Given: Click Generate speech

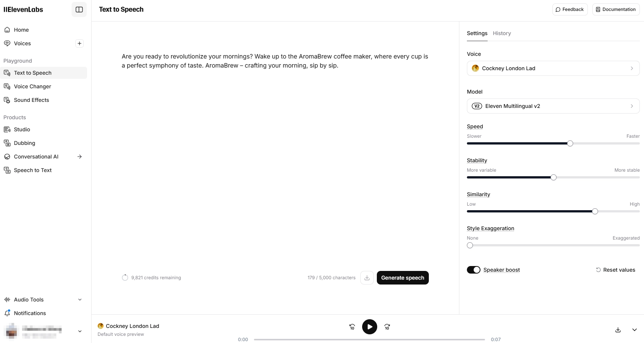Looking at the screenshot, I should coord(402,277).
